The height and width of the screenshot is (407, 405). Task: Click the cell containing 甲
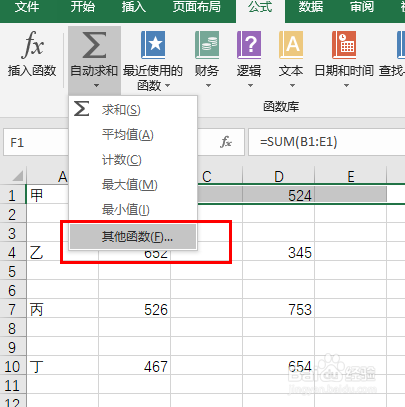(x=48, y=195)
